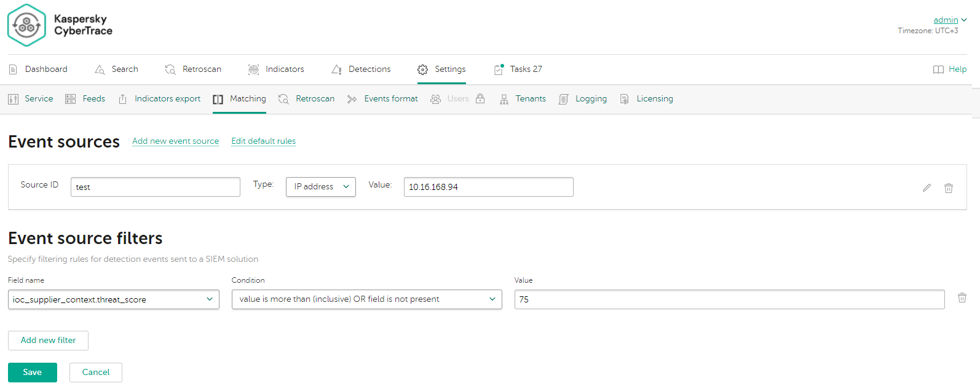980x391 pixels.
Task: Open Help via the book icon
Action: point(938,69)
